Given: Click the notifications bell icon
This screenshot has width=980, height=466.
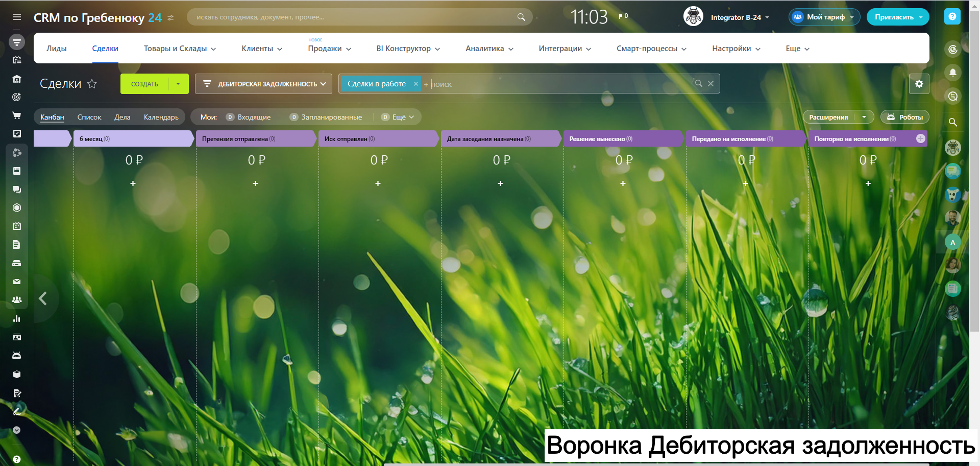Looking at the screenshot, I should tap(952, 73).
